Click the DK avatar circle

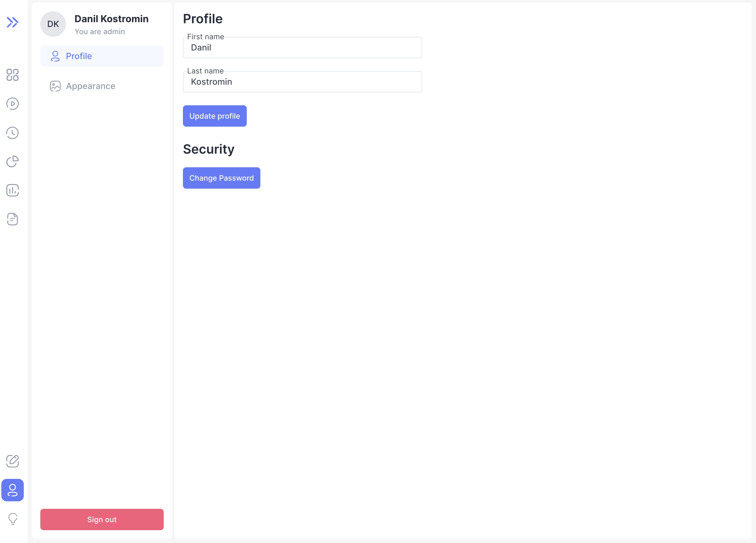pyautogui.click(x=53, y=24)
